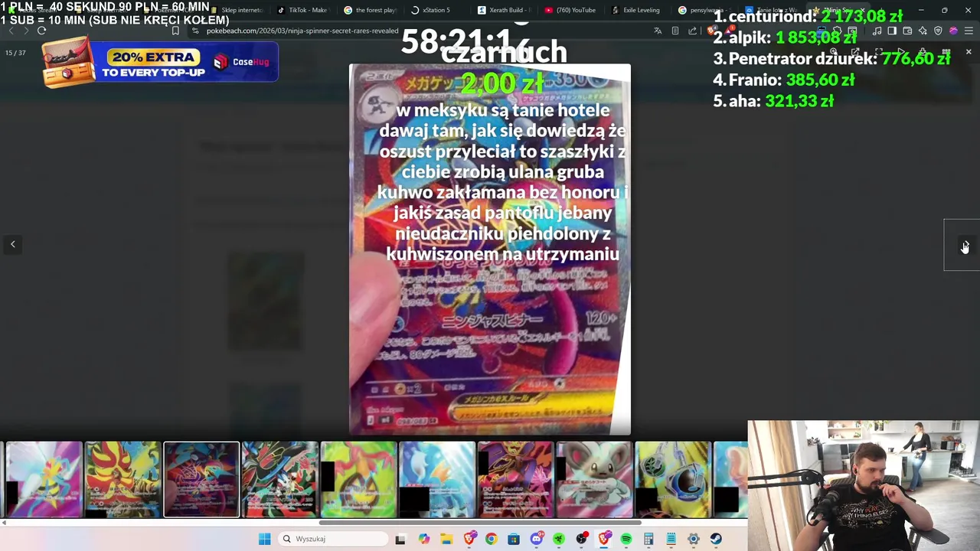980x551 pixels.
Task: Open the CaseHug 20% EXTRA ad banner
Action: [160, 63]
